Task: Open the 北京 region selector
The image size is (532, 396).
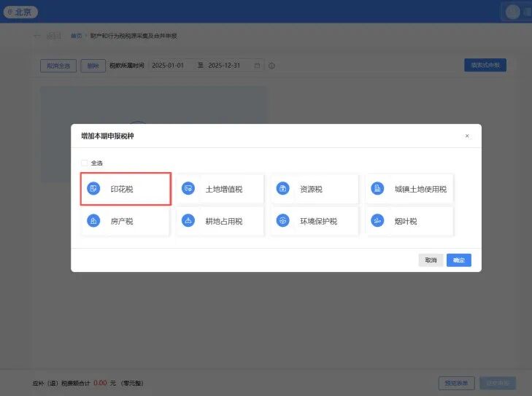Action: pyautogui.click(x=20, y=12)
